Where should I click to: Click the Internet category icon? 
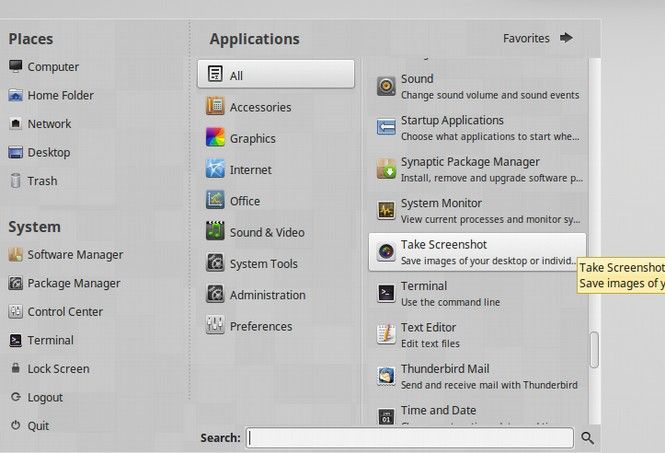pyautogui.click(x=215, y=169)
